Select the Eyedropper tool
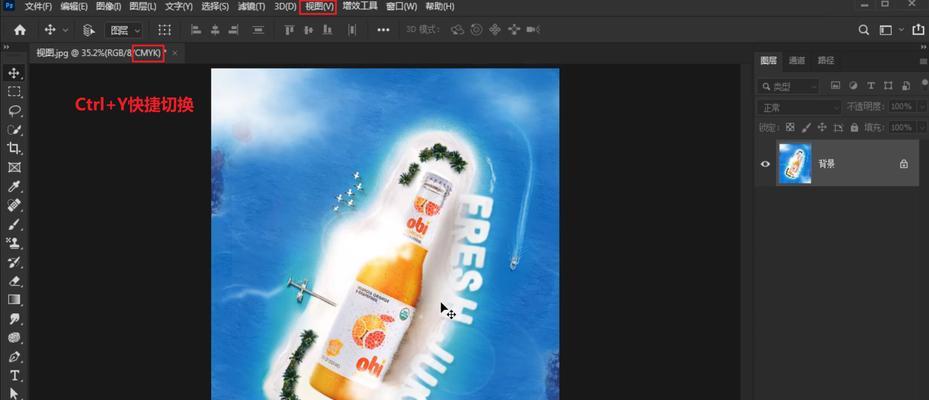929x400 pixels. (14, 187)
